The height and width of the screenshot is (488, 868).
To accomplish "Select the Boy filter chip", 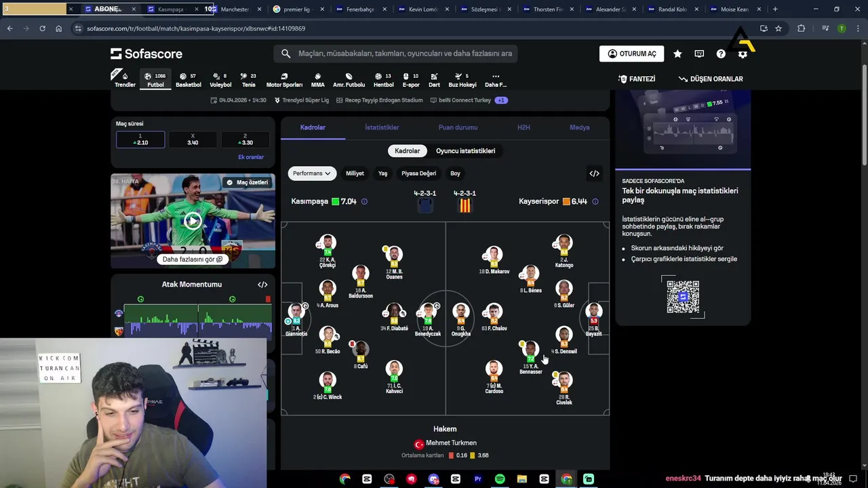I will tap(455, 174).
